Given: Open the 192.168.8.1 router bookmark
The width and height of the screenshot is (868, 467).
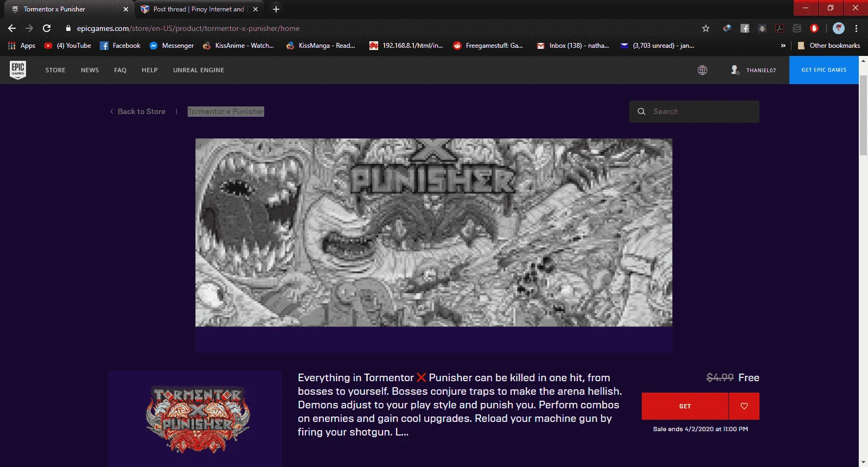Looking at the screenshot, I should click(x=406, y=46).
